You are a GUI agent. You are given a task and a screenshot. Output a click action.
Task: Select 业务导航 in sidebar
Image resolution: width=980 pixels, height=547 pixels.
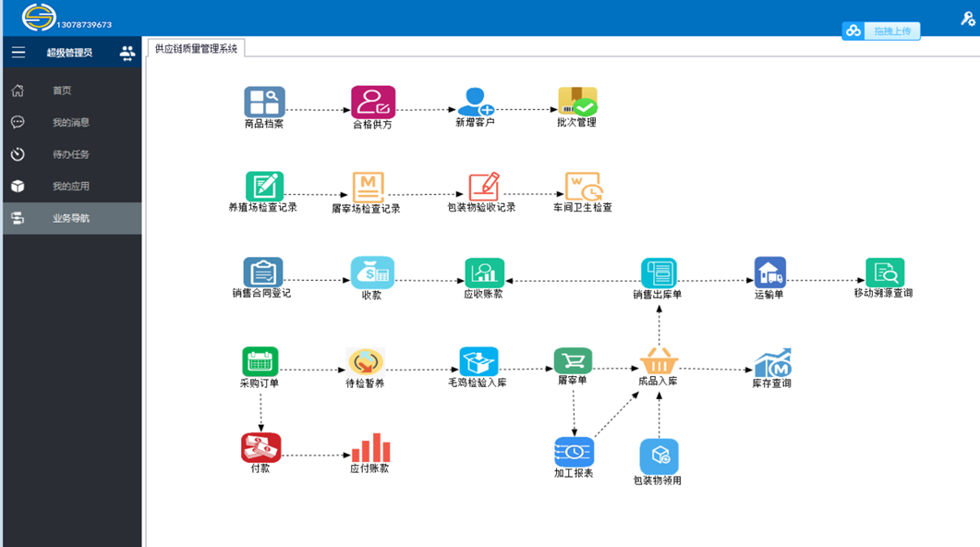pos(72,218)
